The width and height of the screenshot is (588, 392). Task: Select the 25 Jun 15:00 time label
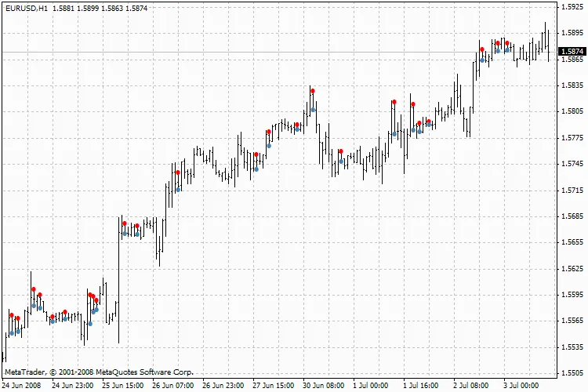pyautogui.click(x=122, y=386)
